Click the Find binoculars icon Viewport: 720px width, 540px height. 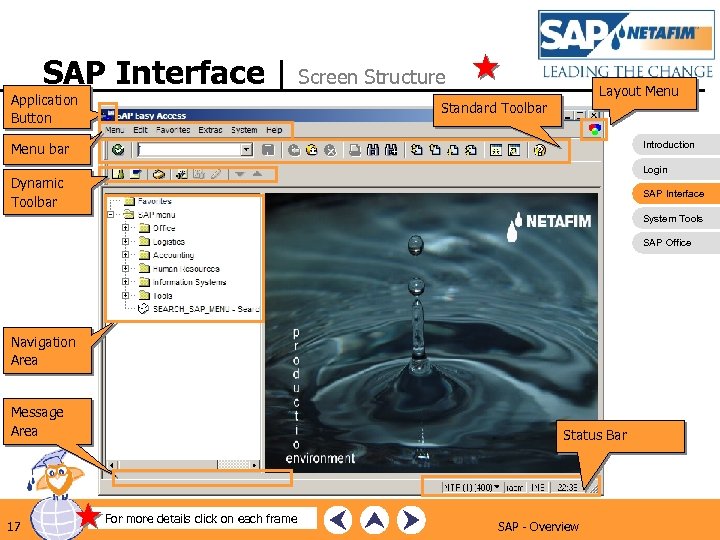click(x=373, y=150)
